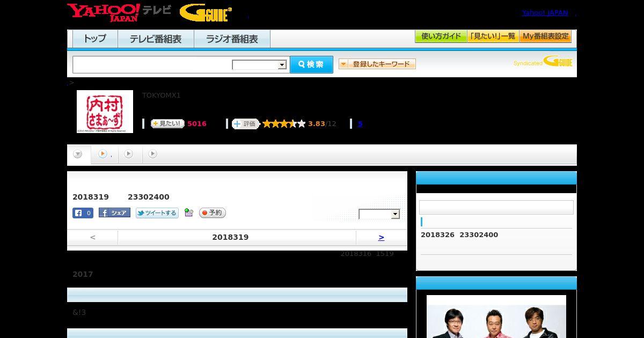Screen dimensions: 644x338
Task: Select the first tab with the down-arrow icon
Action: point(78,154)
